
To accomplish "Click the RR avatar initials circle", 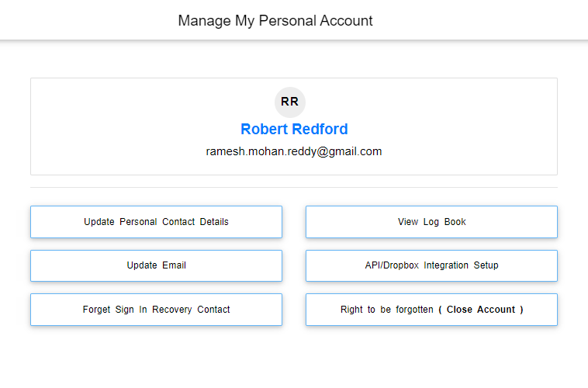I will click(x=290, y=102).
